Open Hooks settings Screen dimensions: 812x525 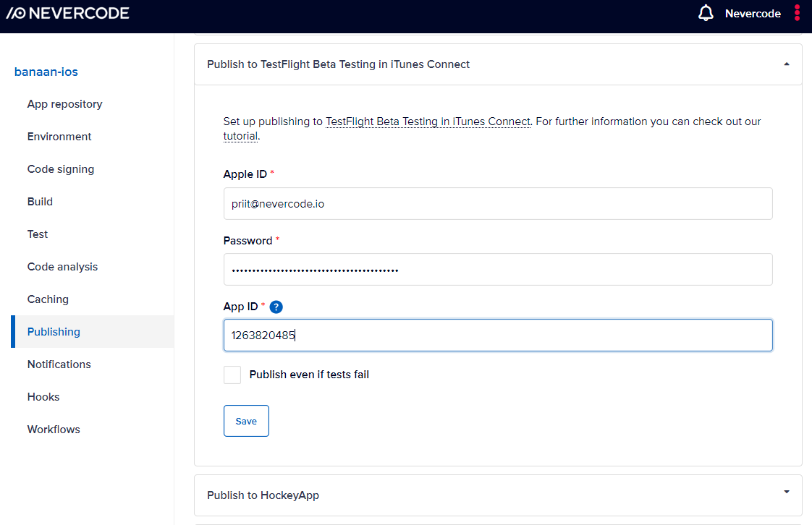[43, 397]
